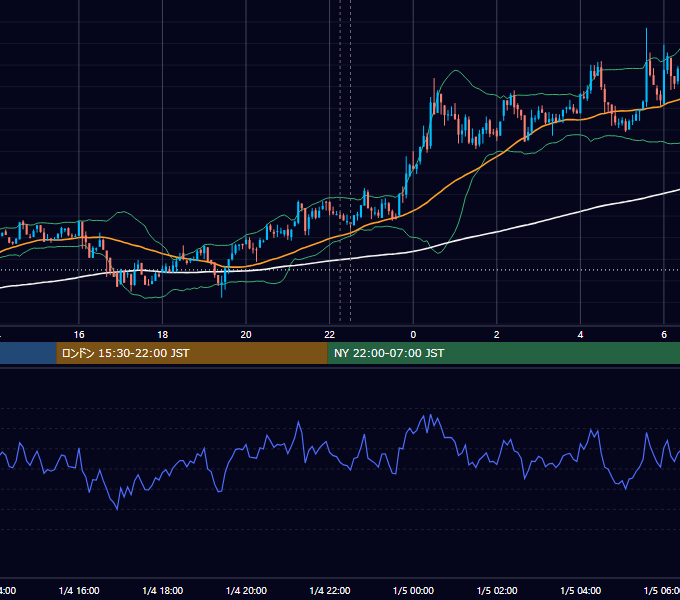This screenshot has height=600, width=680.
Task: Click hour label 6 on price chart axis
Action: point(664,335)
